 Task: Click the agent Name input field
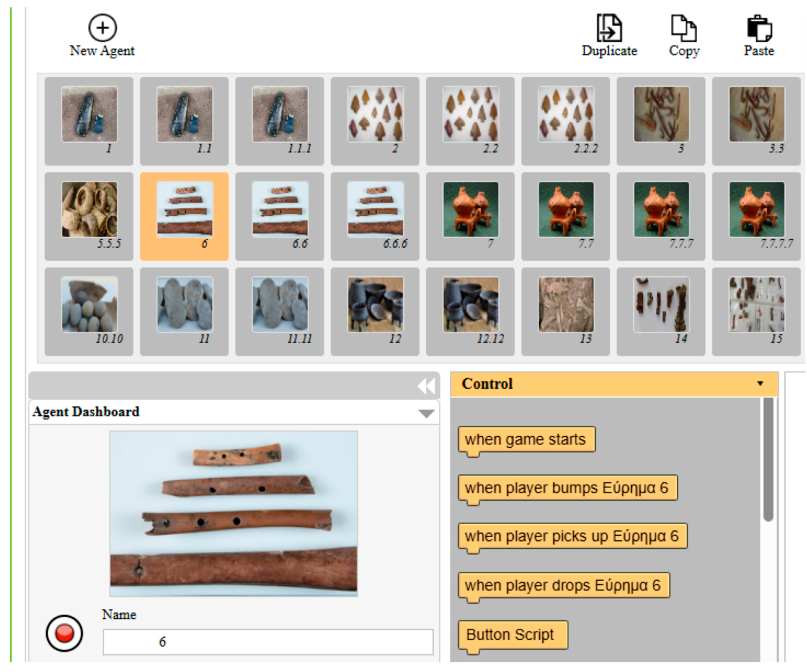coord(268,642)
